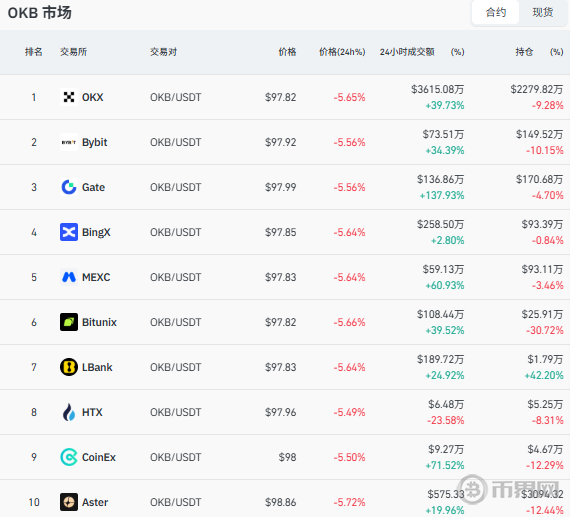Sort by the 24小时成交额 column header
Image resolution: width=570 pixels, height=517 pixels.
point(407,52)
